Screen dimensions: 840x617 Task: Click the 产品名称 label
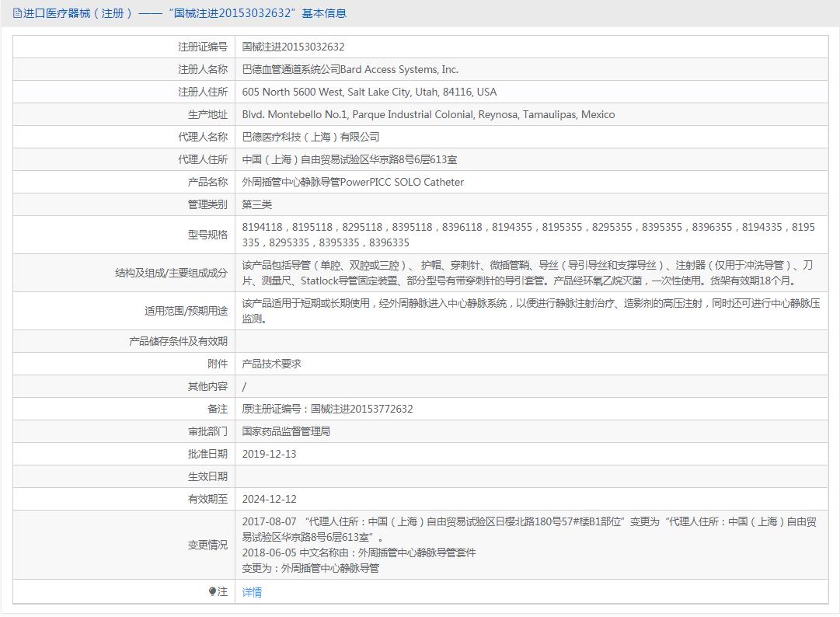(207, 182)
